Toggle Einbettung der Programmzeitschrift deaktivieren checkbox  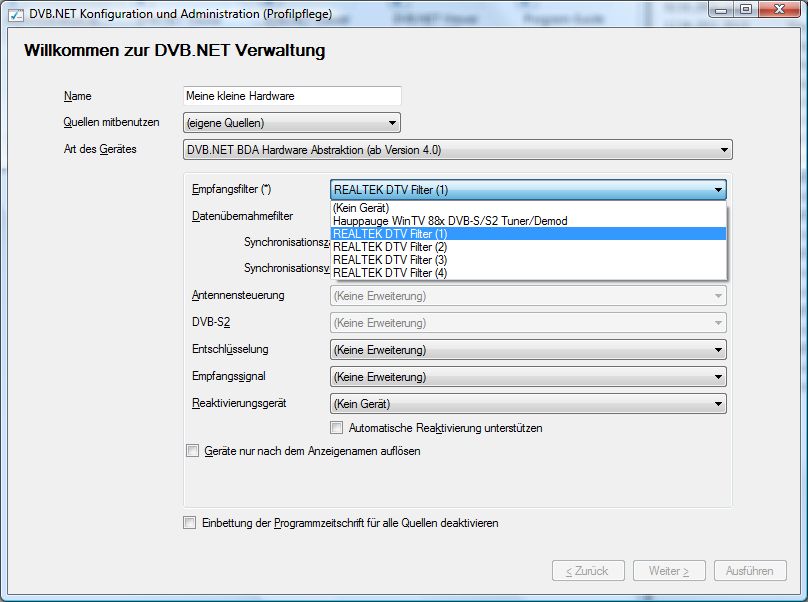[190, 523]
